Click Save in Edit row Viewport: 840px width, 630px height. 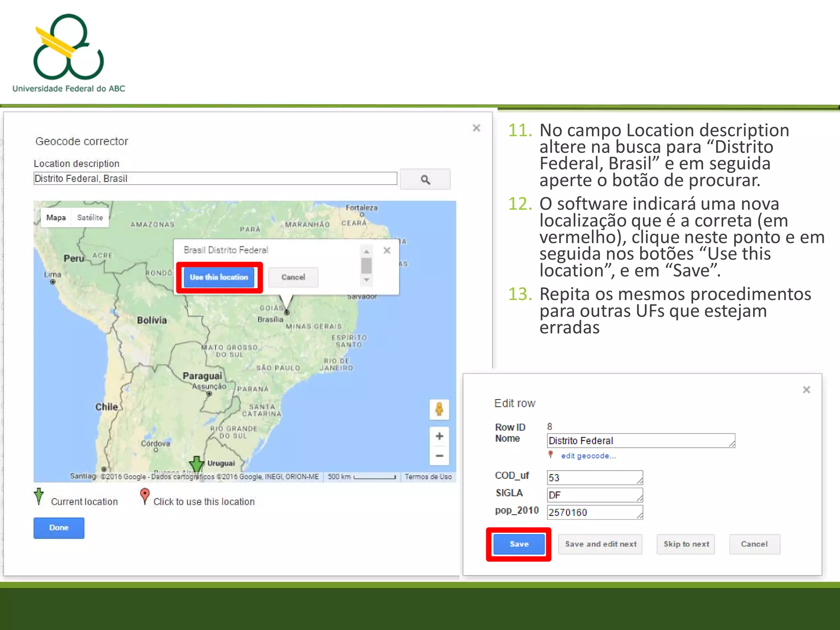point(519,544)
